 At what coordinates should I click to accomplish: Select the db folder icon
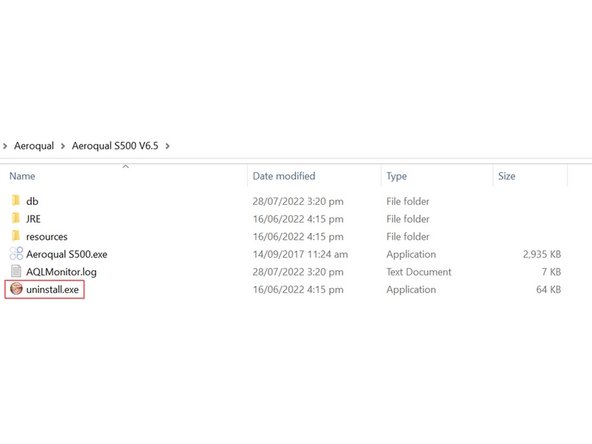(15, 200)
